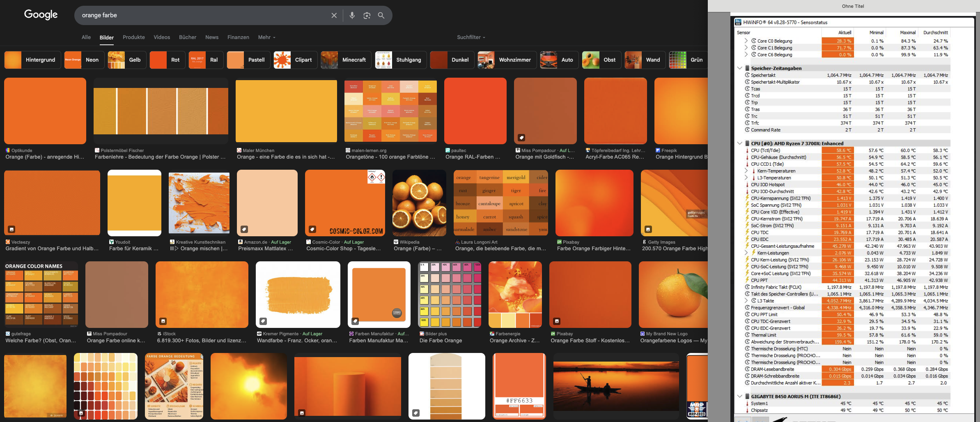
Task: Expand Core C0 Belegung row
Action: [746, 41]
